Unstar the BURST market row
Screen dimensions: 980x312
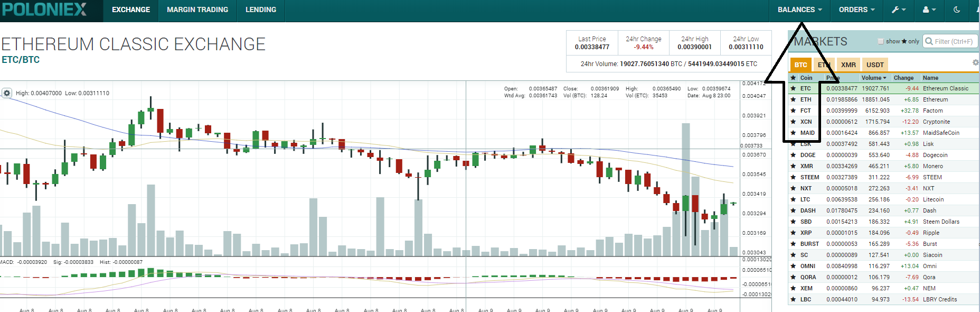coord(793,244)
